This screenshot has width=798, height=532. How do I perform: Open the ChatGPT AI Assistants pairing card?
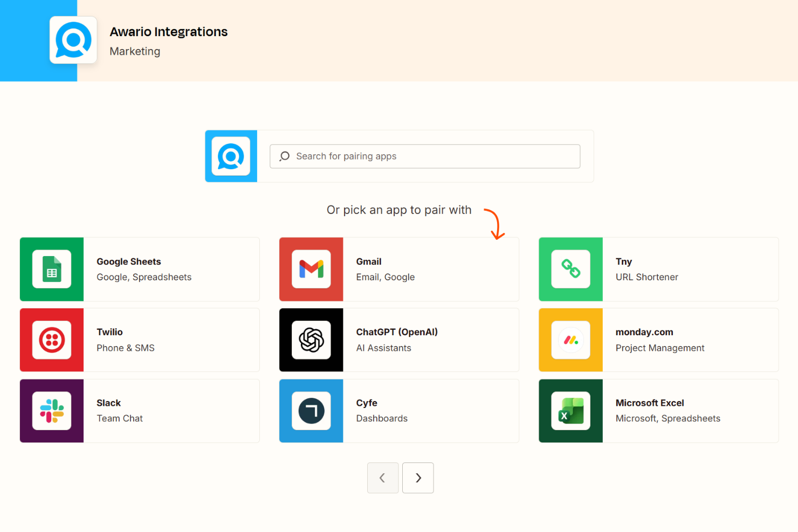[x=426, y=340]
